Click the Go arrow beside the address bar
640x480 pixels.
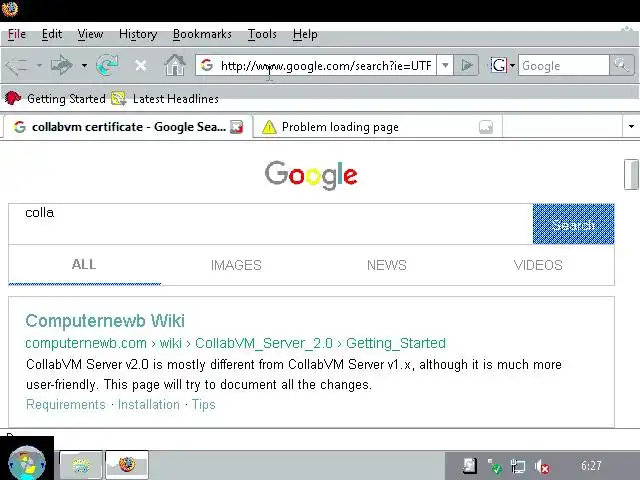click(x=466, y=65)
